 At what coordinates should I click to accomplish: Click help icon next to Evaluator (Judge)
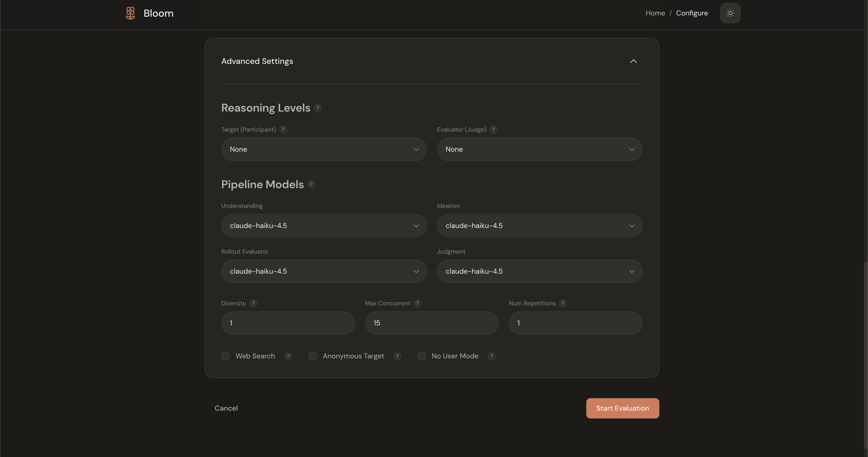[x=493, y=129]
